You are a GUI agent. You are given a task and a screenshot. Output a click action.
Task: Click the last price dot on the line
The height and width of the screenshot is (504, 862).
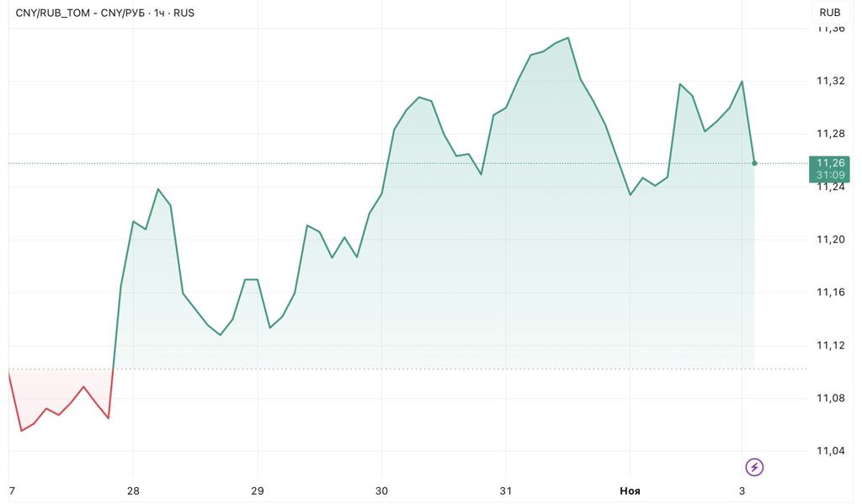click(754, 162)
